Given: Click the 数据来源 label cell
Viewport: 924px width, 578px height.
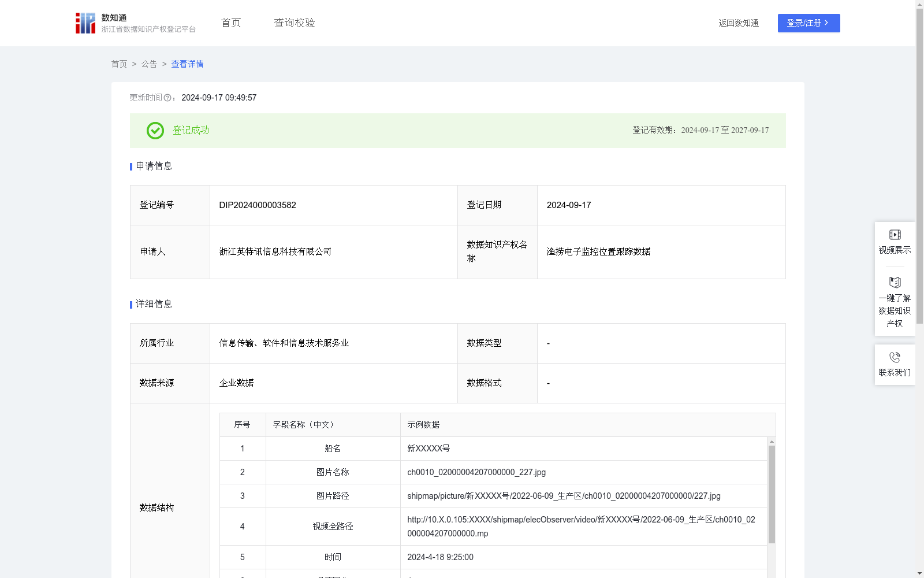Looking at the screenshot, I should 170,383.
